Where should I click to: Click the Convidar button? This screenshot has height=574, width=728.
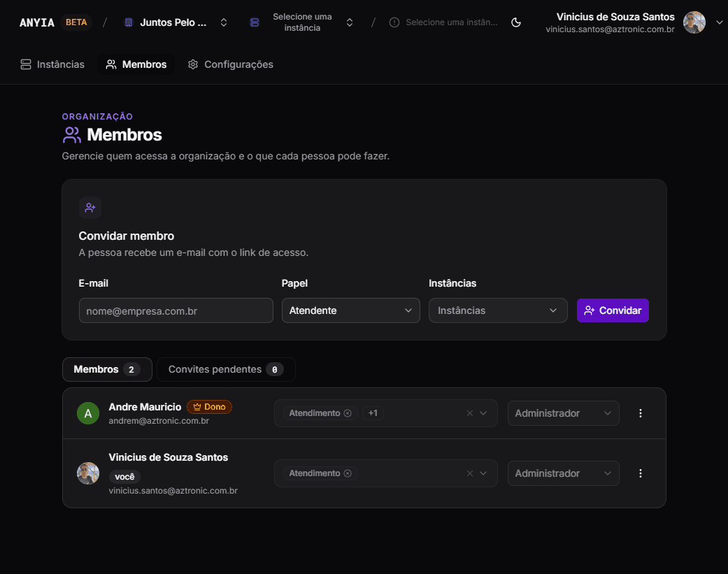[x=613, y=310]
